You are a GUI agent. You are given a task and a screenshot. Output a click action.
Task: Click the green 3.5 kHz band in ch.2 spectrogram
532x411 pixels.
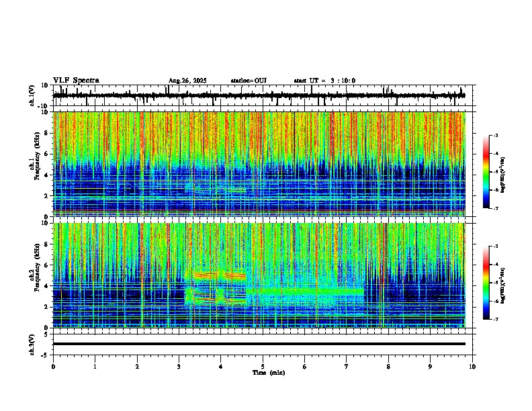(306, 291)
